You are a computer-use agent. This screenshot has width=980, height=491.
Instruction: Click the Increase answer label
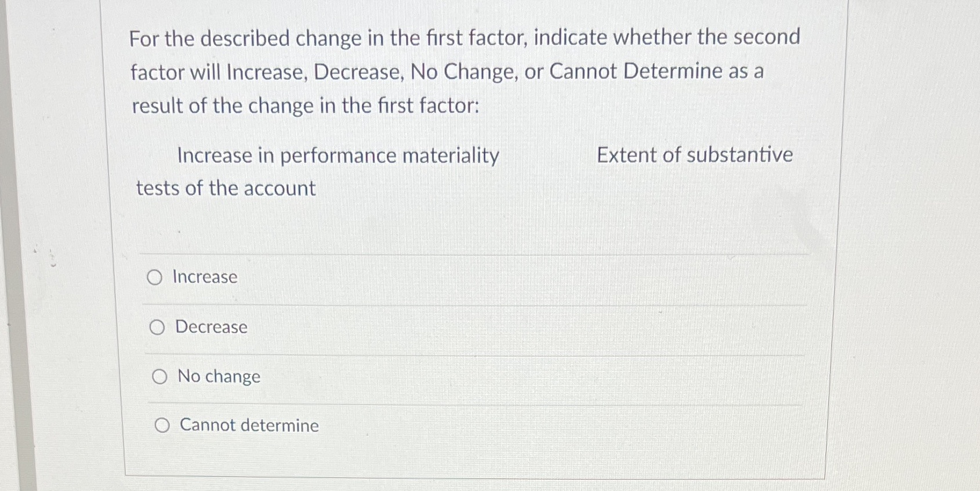(x=205, y=277)
